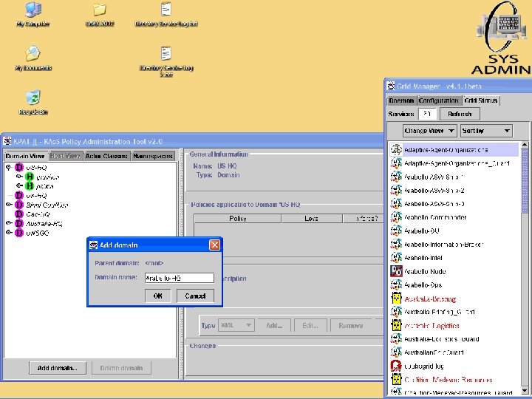
Task: Open the Grid Status tab
Action: [481, 100]
